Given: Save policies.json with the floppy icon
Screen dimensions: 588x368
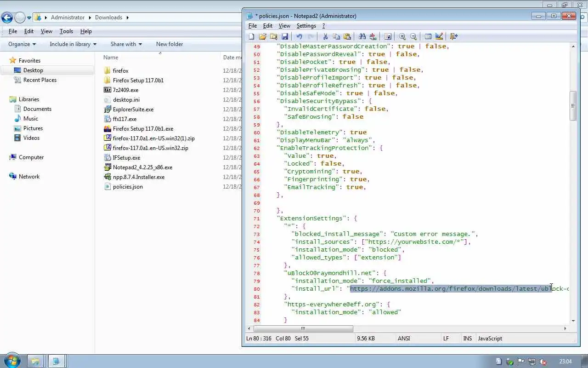Looking at the screenshot, I should click(285, 36).
